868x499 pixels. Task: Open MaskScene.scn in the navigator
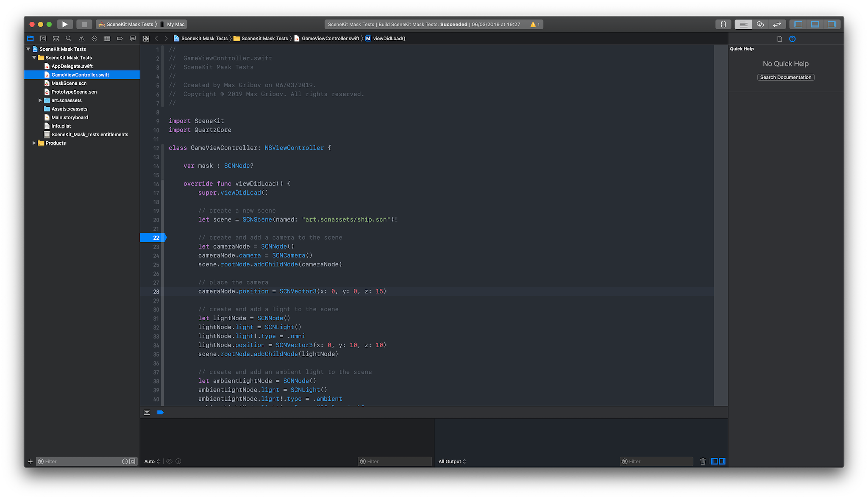tap(69, 83)
